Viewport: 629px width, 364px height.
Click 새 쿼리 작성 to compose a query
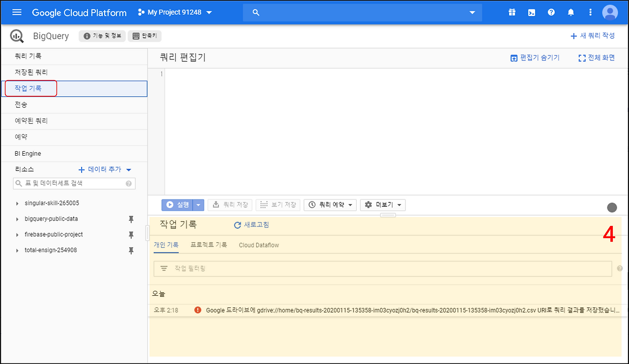[x=592, y=36]
